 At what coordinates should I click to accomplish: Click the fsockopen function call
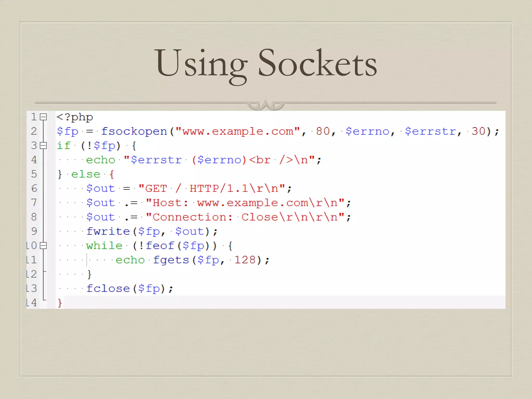coord(134,131)
